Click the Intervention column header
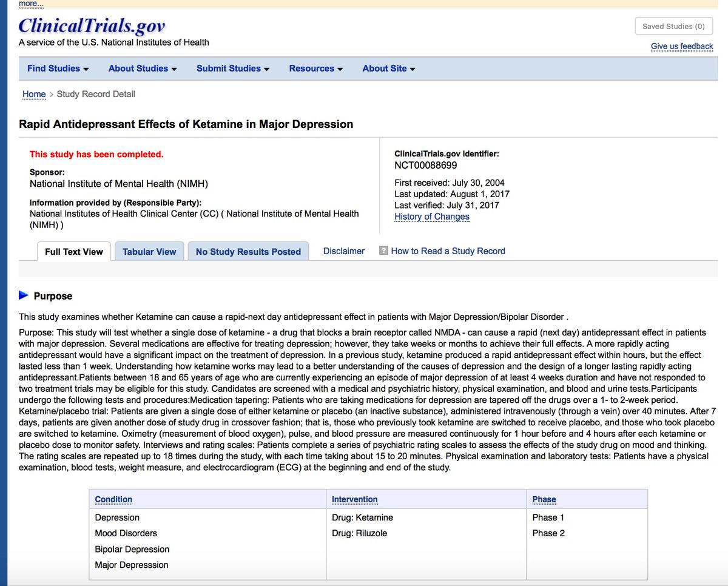Image resolution: width=728 pixels, height=586 pixels. (x=354, y=499)
